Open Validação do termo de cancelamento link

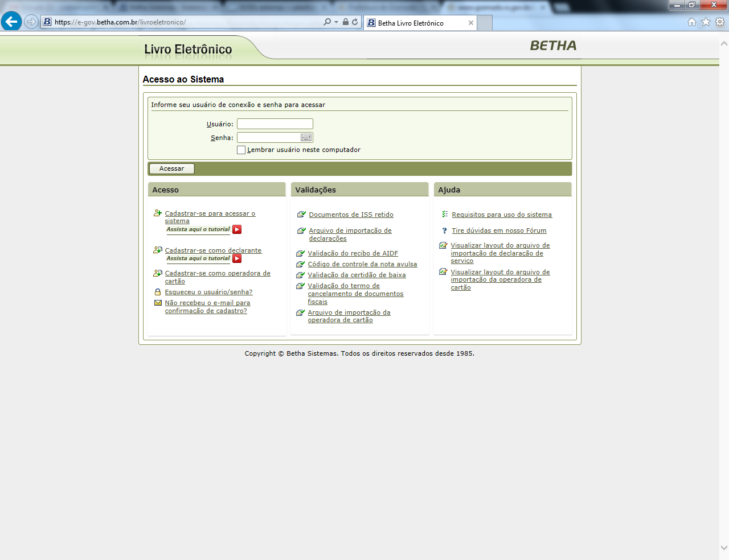355,294
